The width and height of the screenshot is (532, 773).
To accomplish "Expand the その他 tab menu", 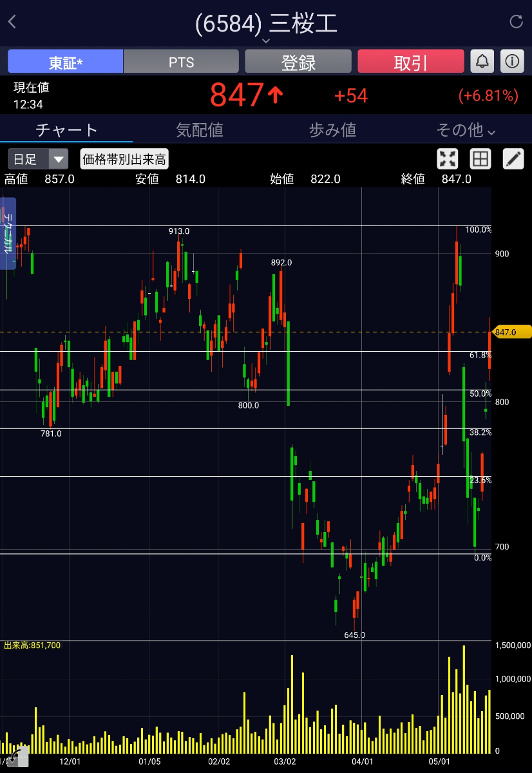I will click(x=466, y=130).
